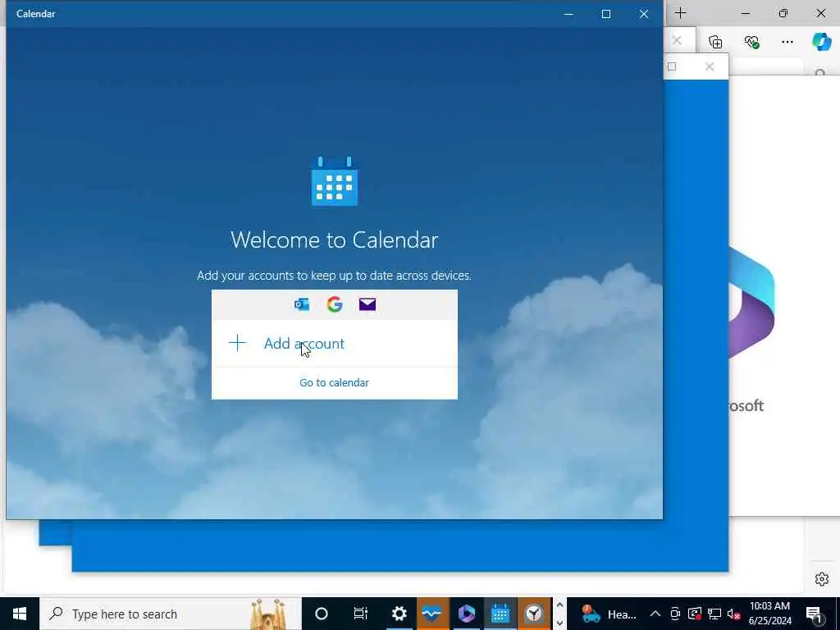Viewport: 840px width, 630px height.
Task: Open Edge Settings and more menu
Action: 787,42
